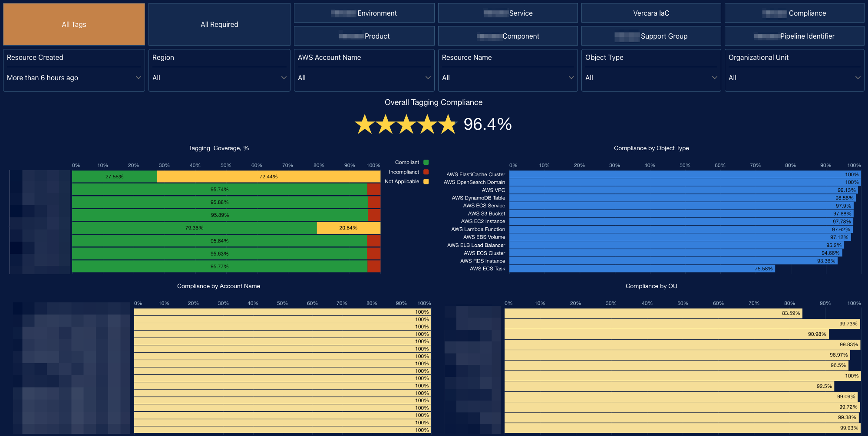Click the AWS ECS Task 75.58% bar
This screenshot has height=436, width=868.
(642, 269)
